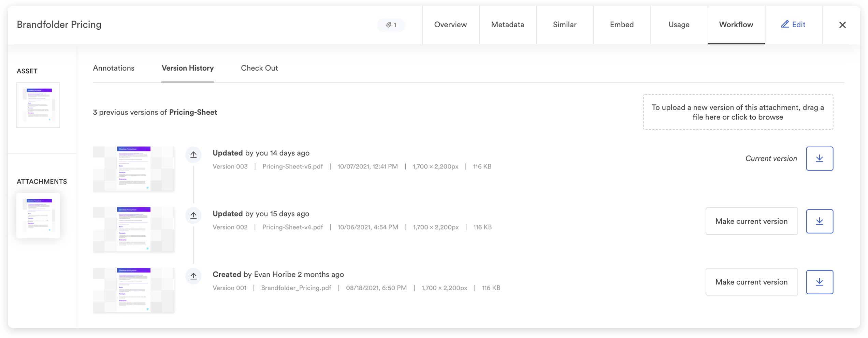View the Usage tab
Viewport: 868px width, 338px height.
(x=679, y=25)
